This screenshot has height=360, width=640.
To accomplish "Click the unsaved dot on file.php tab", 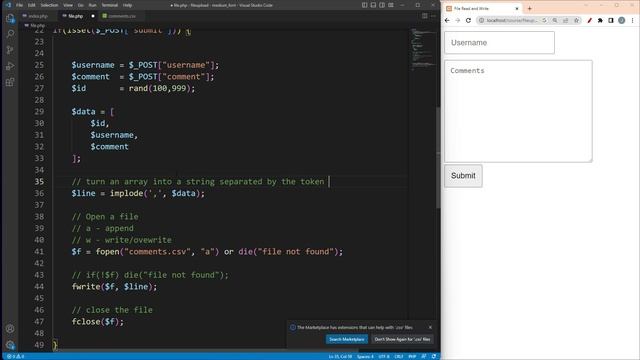I will click(x=93, y=16).
